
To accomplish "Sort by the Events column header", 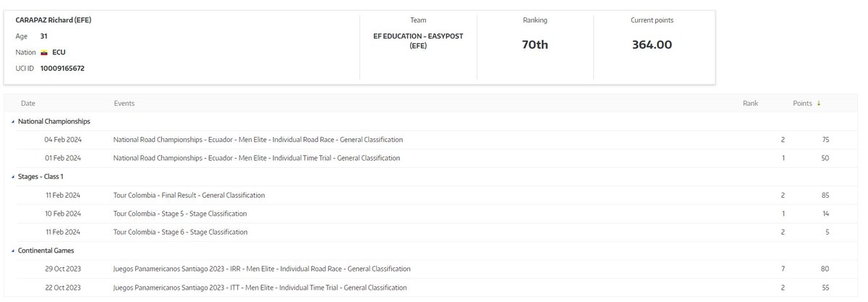I will pos(124,104).
